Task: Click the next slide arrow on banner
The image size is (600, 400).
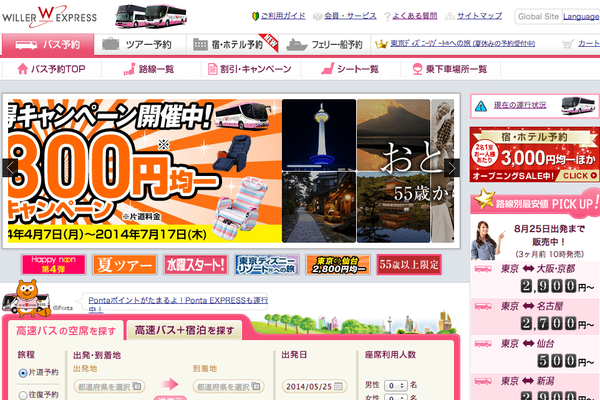Action: coord(452,168)
